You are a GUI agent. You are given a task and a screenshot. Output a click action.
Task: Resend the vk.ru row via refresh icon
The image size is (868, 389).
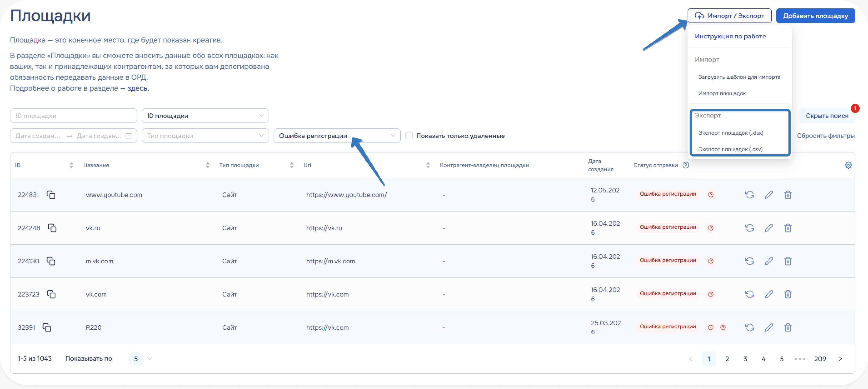coord(749,228)
